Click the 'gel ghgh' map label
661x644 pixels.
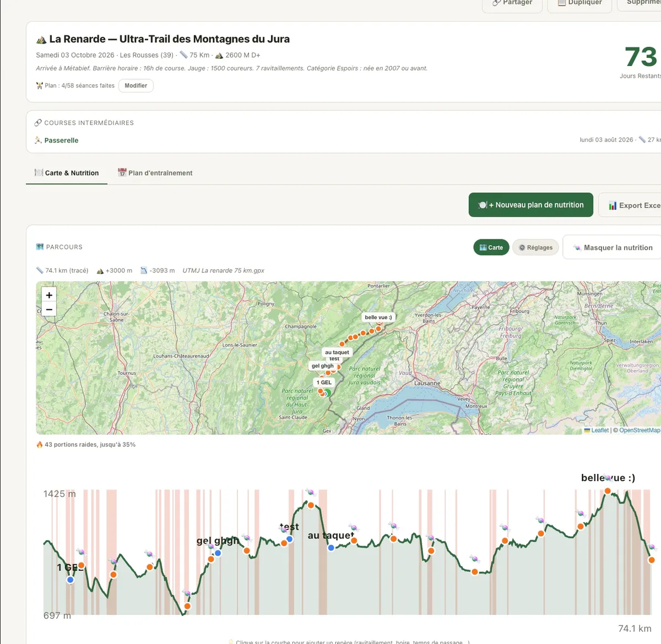click(x=323, y=365)
